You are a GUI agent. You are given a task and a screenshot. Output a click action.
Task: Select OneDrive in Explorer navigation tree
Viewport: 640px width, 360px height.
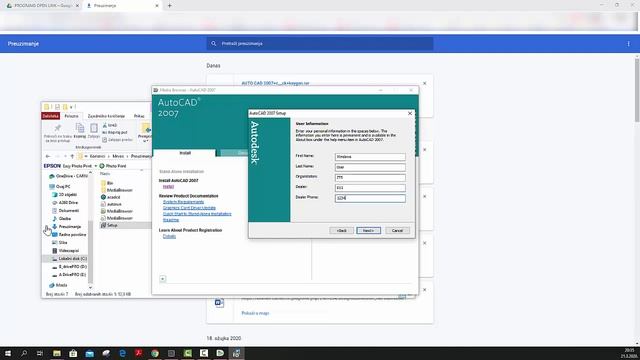69,176
